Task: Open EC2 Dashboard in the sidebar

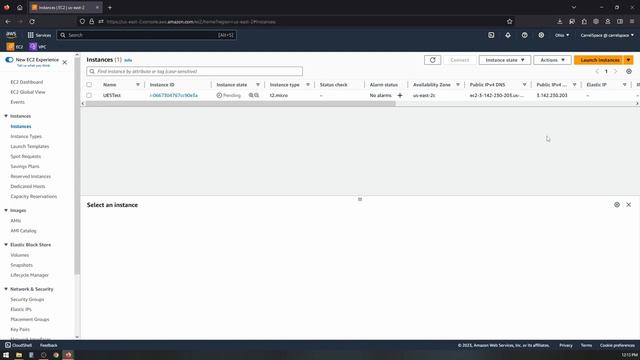Action: point(27,82)
